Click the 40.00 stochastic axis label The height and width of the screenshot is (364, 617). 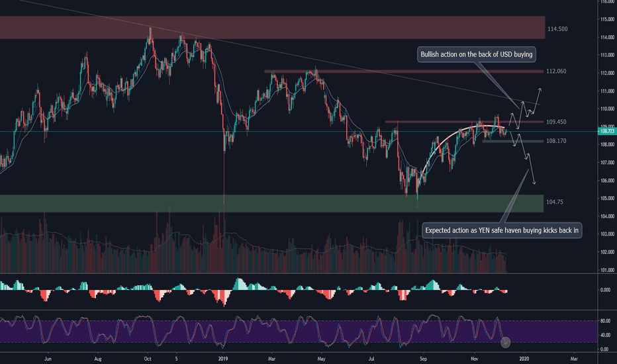click(x=605, y=336)
